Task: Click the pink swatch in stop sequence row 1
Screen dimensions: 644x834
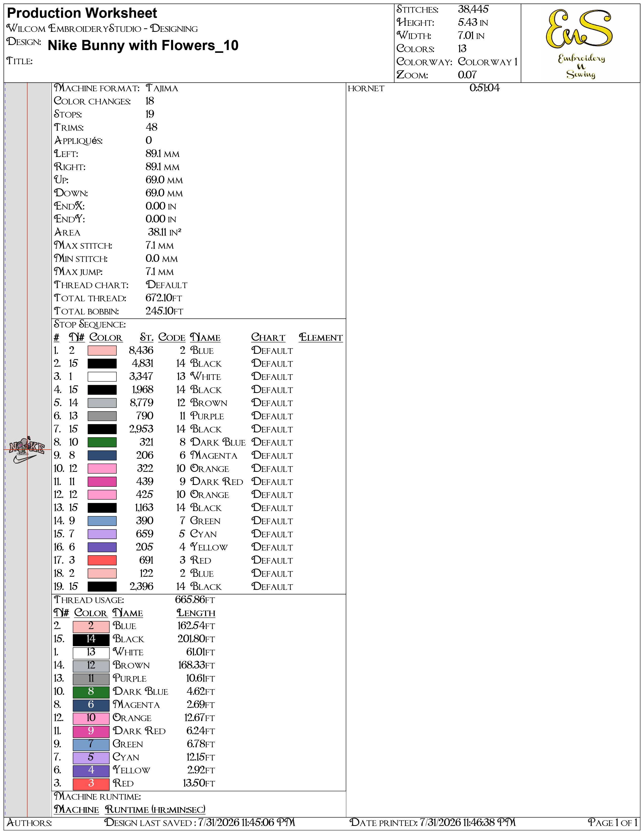Action: click(102, 351)
